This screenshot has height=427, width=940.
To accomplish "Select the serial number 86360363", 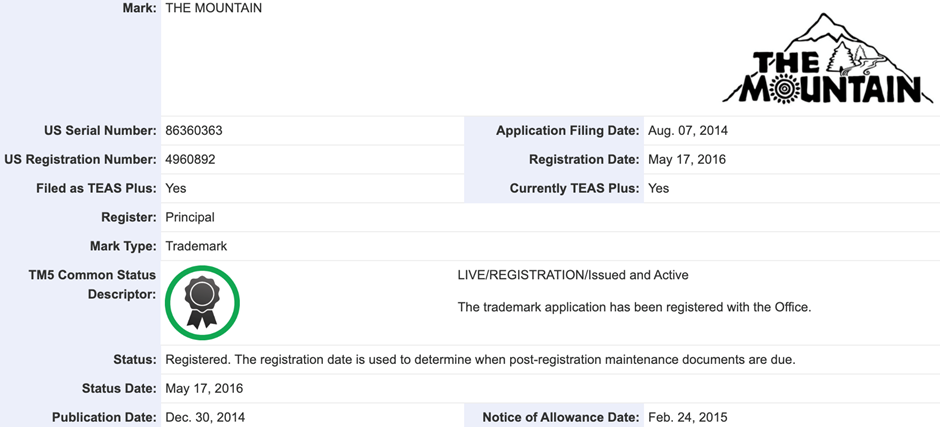I will pyautogui.click(x=194, y=131).
